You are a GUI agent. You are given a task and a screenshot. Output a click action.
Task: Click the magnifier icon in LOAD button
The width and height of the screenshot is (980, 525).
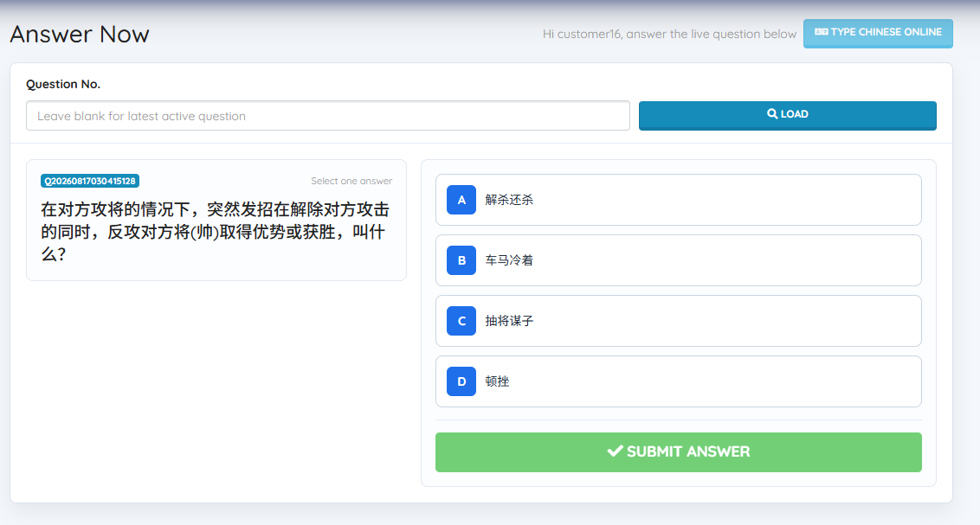[x=772, y=114]
